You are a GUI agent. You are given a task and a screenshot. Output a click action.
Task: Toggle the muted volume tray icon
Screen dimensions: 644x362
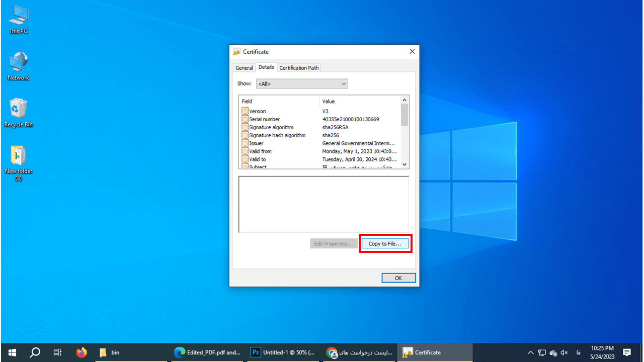pos(564,352)
